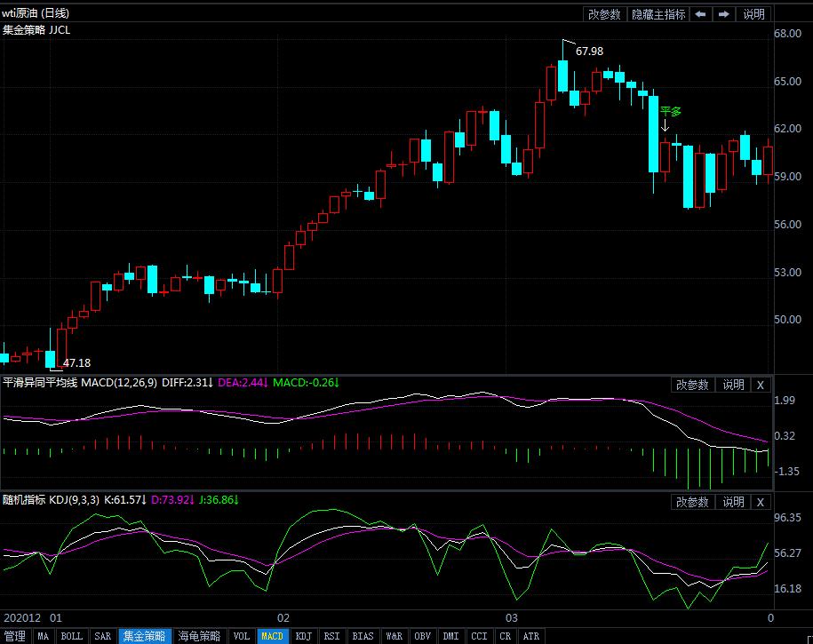Image resolution: width=813 pixels, height=644 pixels.
Task: Click the right arrow icon in main chart header
Action: click(x=724, y=14)
